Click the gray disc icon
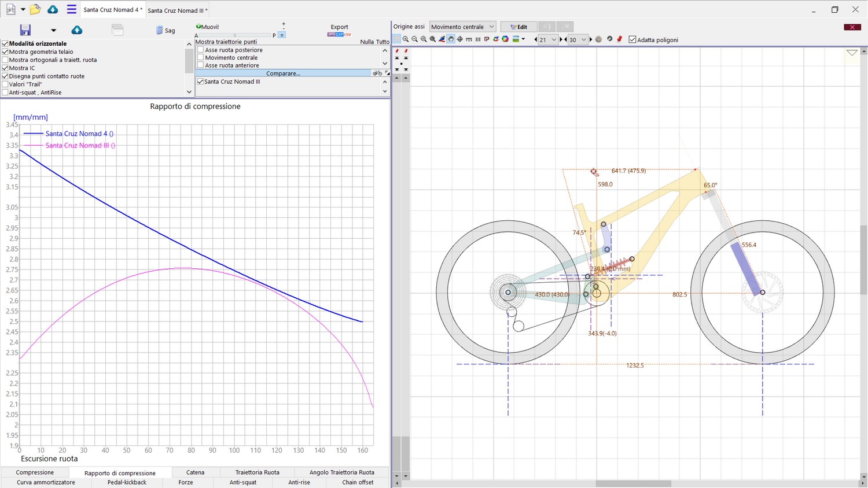This screenshot has height=488, width=868. 599,39
